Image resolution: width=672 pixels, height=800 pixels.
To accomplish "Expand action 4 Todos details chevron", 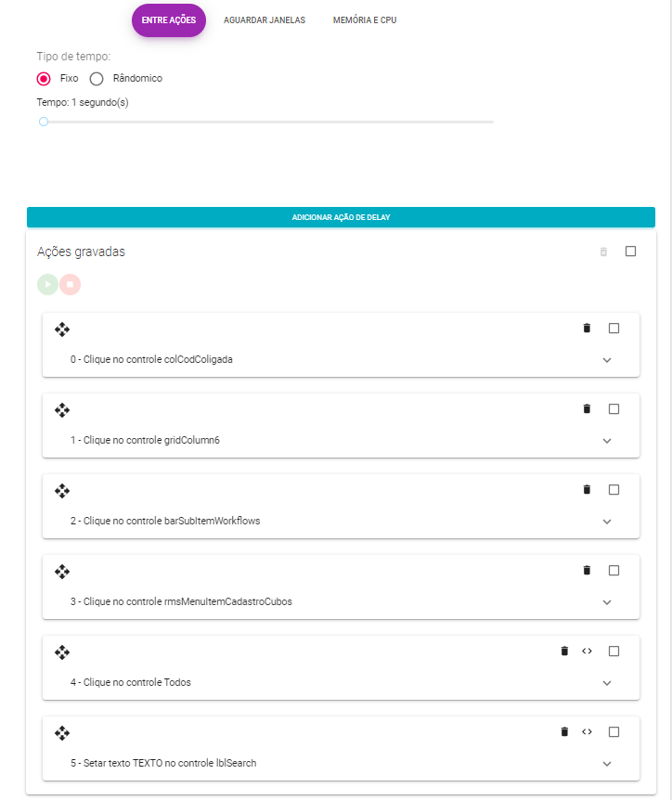I will click(x=607, y=683).
